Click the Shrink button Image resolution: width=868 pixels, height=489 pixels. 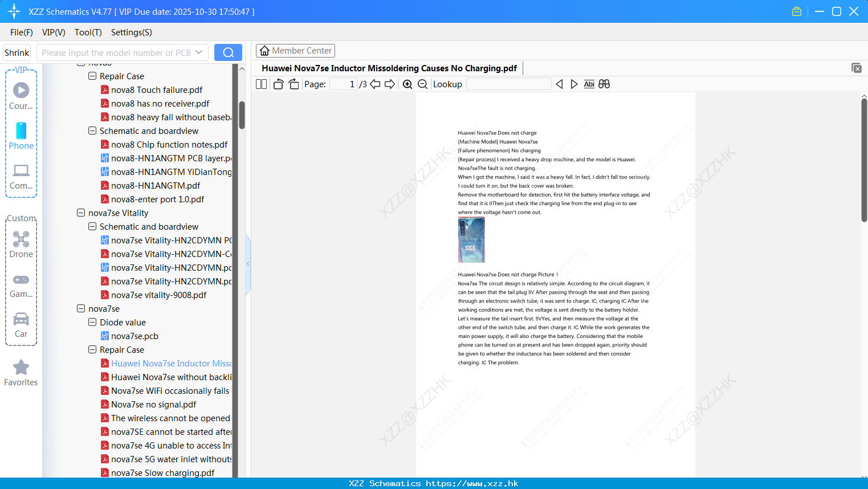[x=17, y=52]
